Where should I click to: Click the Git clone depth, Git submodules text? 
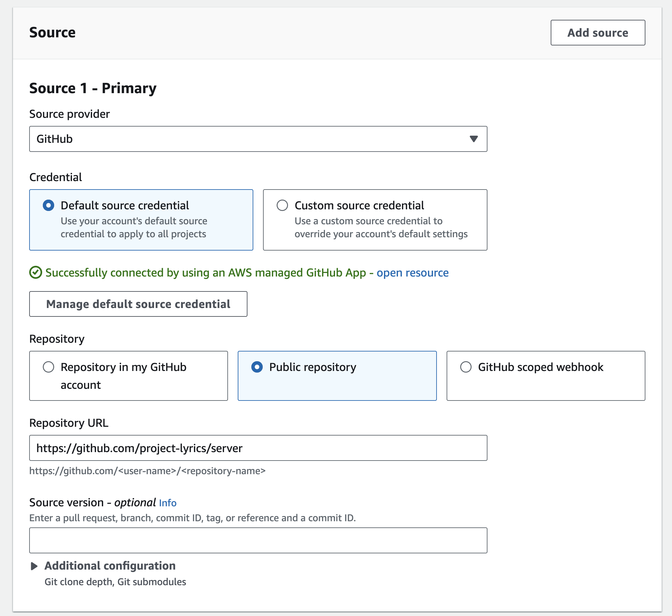click(115, 582)
